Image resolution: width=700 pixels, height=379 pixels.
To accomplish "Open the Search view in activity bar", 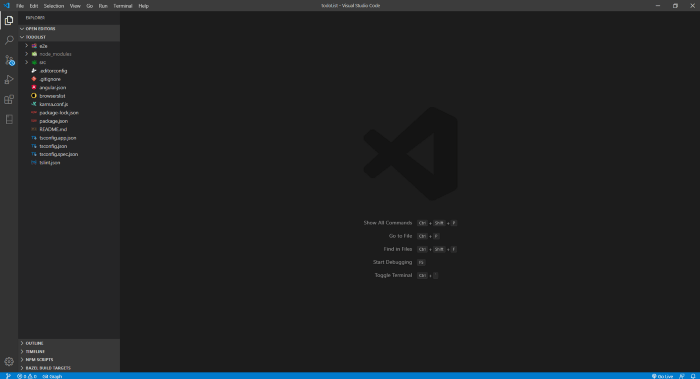I will click(x=9, y=40).
